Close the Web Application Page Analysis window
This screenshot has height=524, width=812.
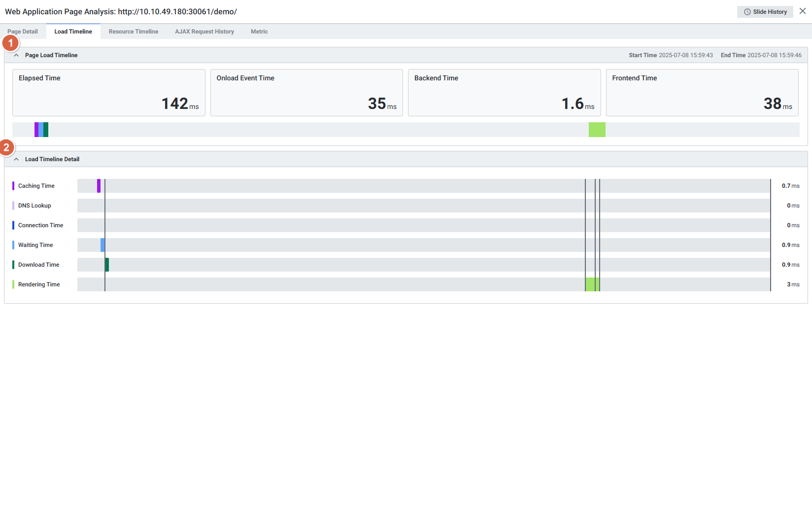coord(803,11)
